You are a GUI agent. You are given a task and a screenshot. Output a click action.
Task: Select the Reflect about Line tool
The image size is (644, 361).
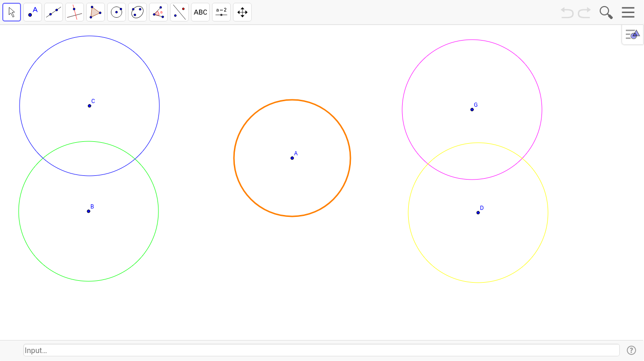click(179, 12)
